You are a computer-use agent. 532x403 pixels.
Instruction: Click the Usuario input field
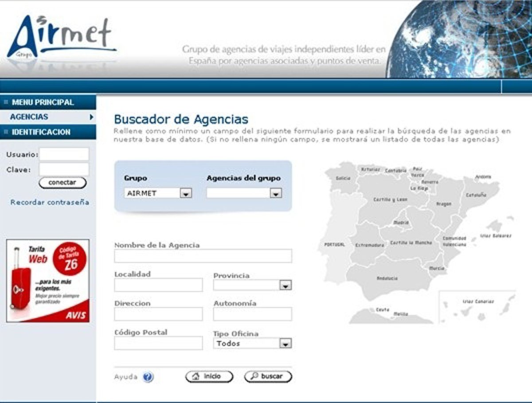(64, 154)
